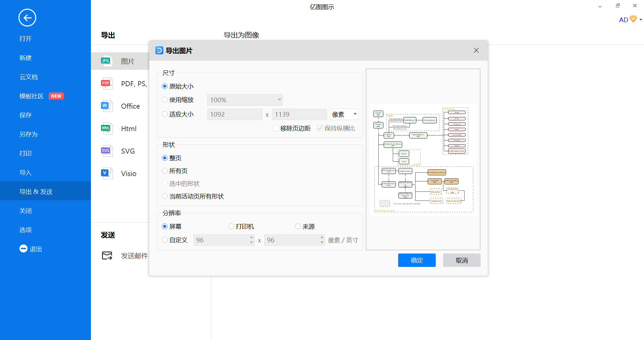Select 图片 export type label

[x=127, y=61]
